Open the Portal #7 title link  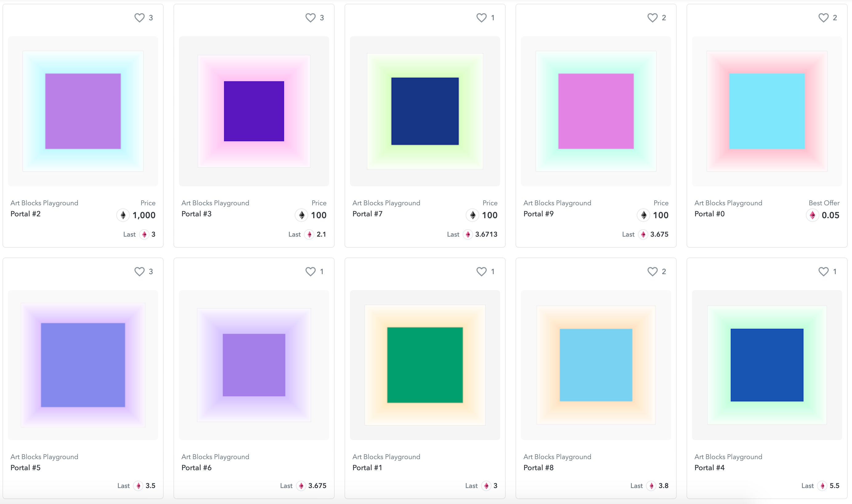(x=367, y=214)
